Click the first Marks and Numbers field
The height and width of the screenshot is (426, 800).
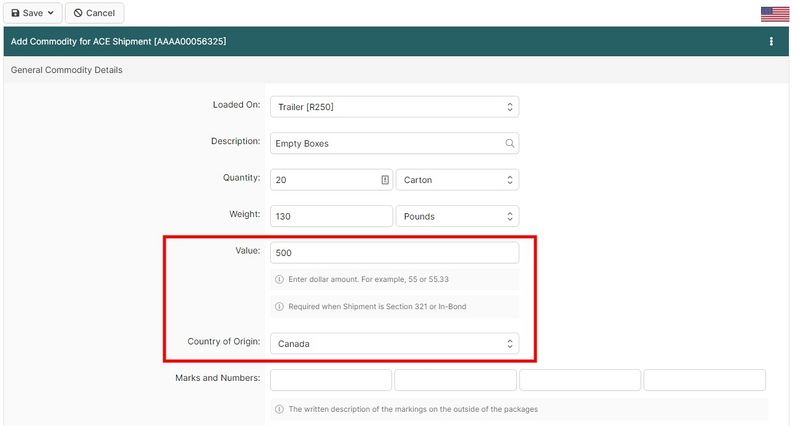pos(330,380)
